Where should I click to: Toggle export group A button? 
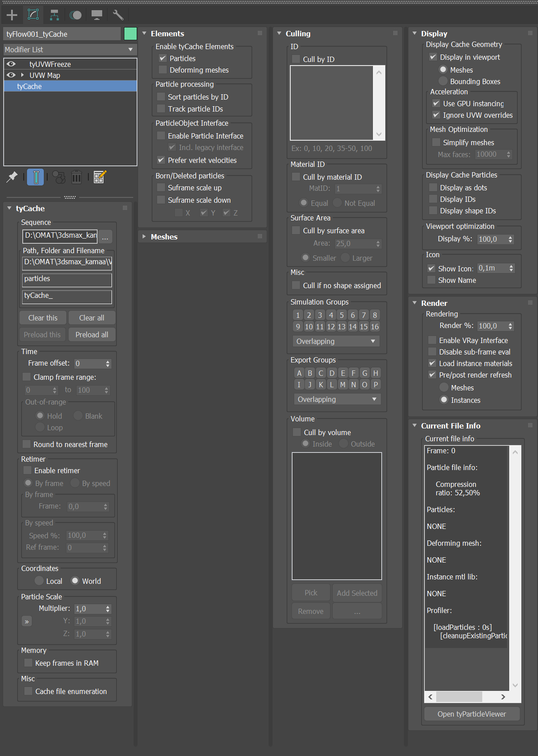299,373
